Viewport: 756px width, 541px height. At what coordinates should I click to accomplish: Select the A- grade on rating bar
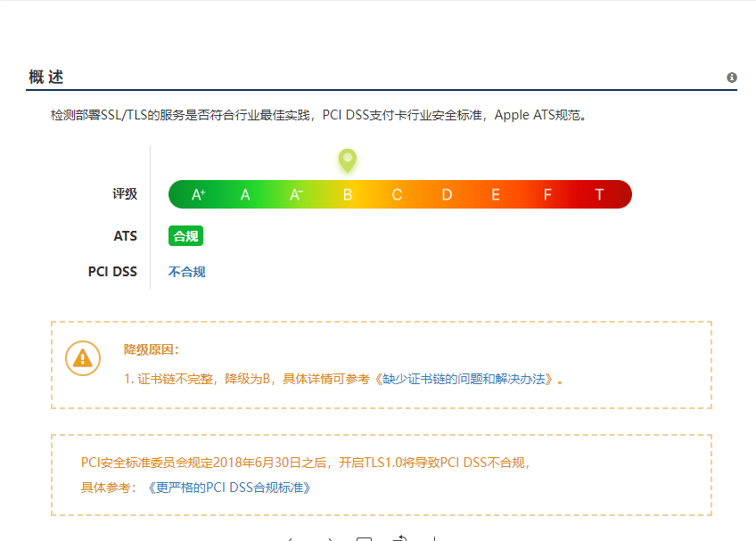point(297,194)
